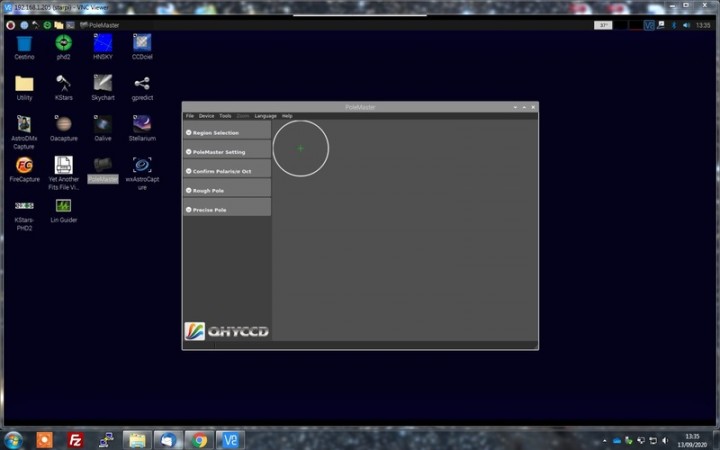This screenshot has height=450, width=720.
Task: Expand the Confirm Polaris/σ Oct step
Action: 227,171
